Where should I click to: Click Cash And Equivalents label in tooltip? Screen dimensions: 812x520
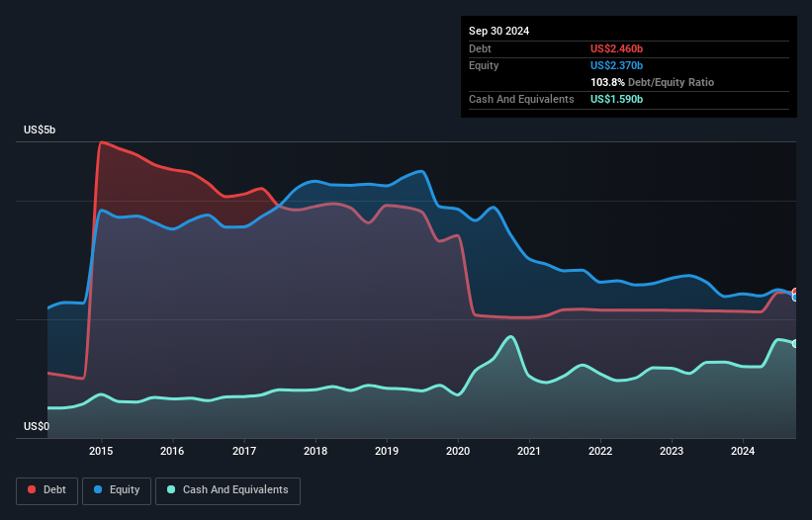pos(521,99)
